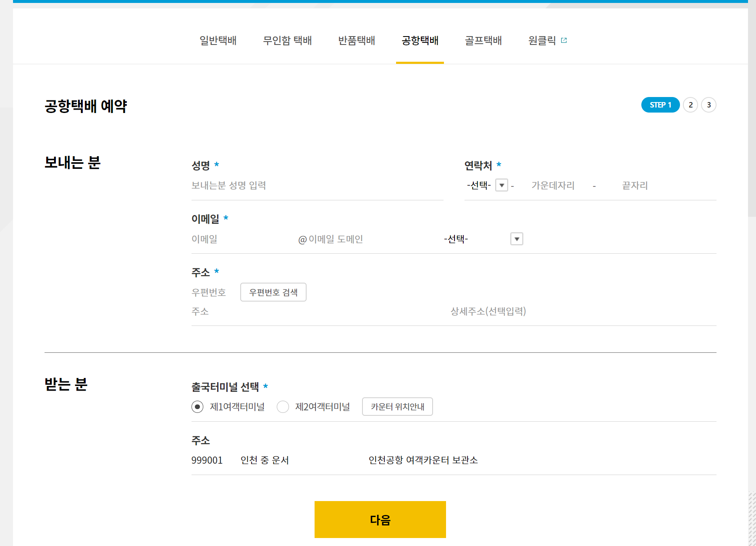Open the 일반택배 tab
Image resolution: width=756 pixels, height=546 pixels.
[218, 40]
